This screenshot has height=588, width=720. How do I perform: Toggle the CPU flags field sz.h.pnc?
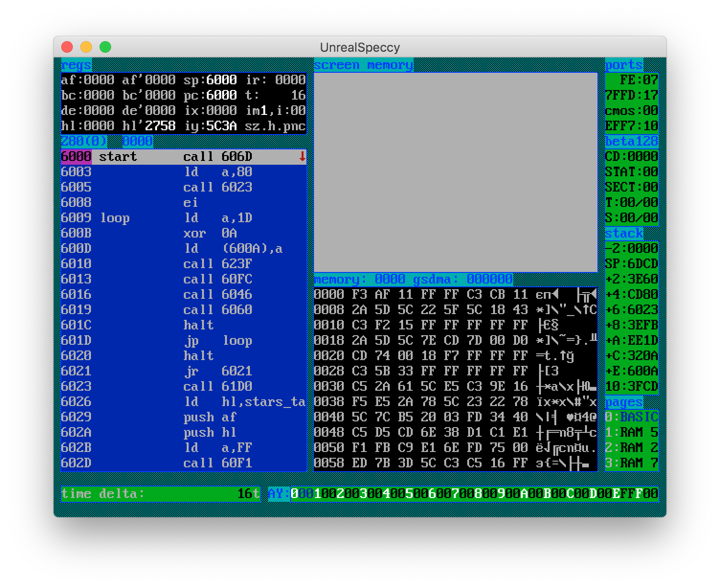click(275, 126)
